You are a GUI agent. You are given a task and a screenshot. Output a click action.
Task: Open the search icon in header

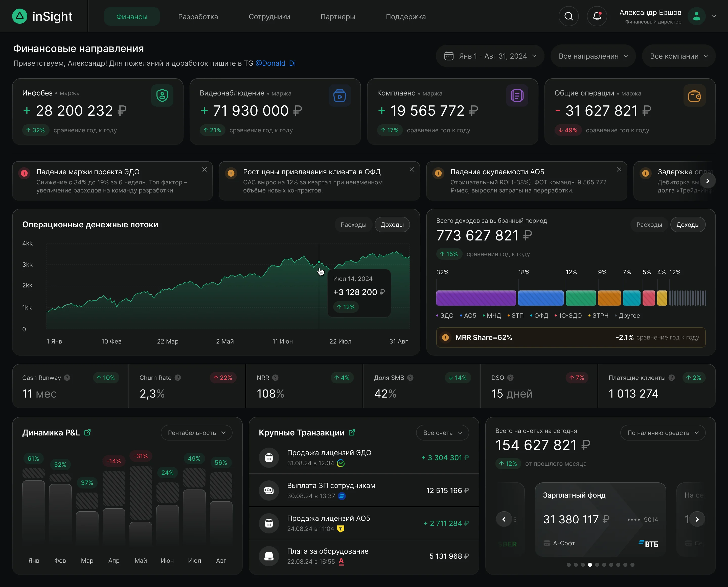pyautogui.click(x=568, y=16)
